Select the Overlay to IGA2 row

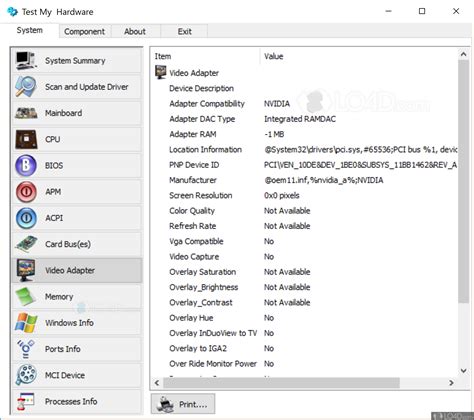(305, 349)
